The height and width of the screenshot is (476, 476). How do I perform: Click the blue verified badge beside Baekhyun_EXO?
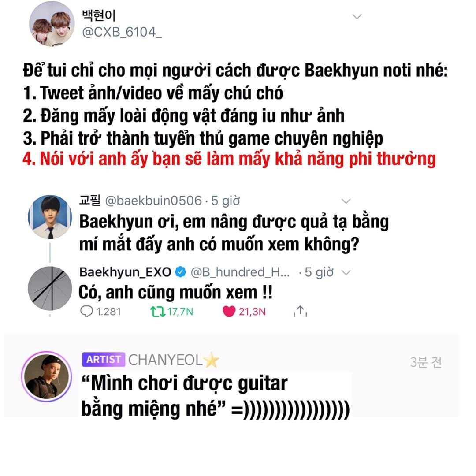pyautogui.click(x=181, y=271)
